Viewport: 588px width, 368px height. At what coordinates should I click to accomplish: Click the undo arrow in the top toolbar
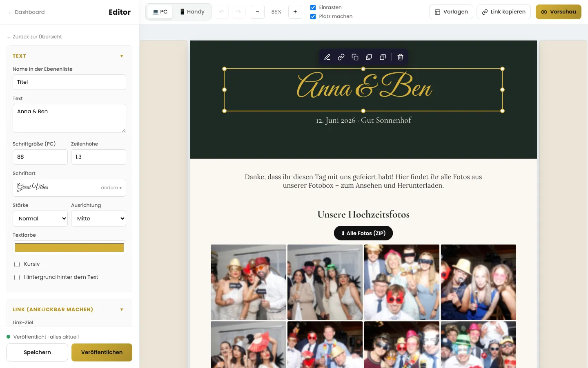pyautogui.click(x=221, y=12)
